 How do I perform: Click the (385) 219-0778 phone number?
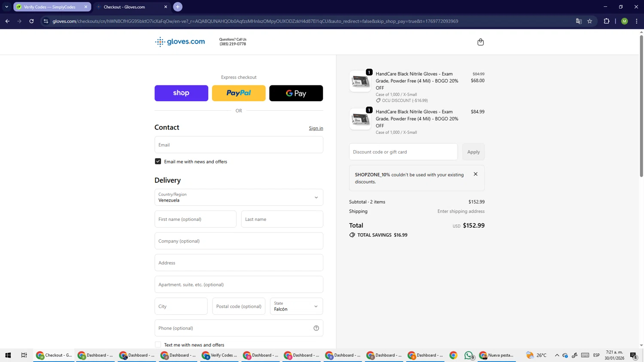(x=233, y=44)
